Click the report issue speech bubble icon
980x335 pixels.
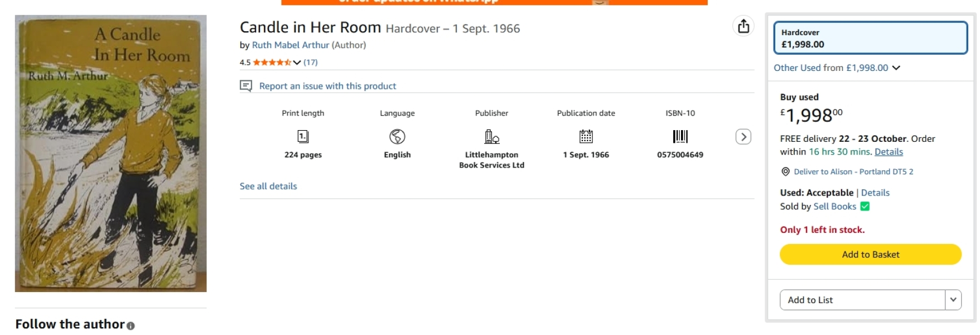[246, 86]
